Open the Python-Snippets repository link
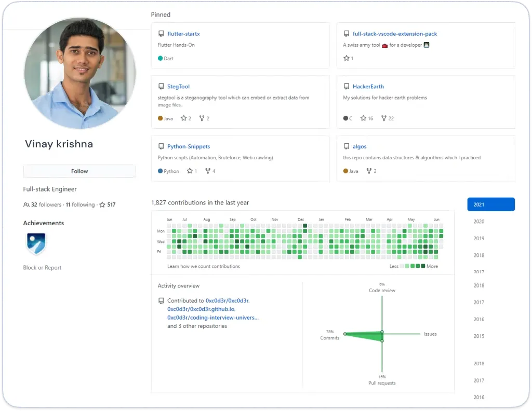 click(x=188, y=146)
